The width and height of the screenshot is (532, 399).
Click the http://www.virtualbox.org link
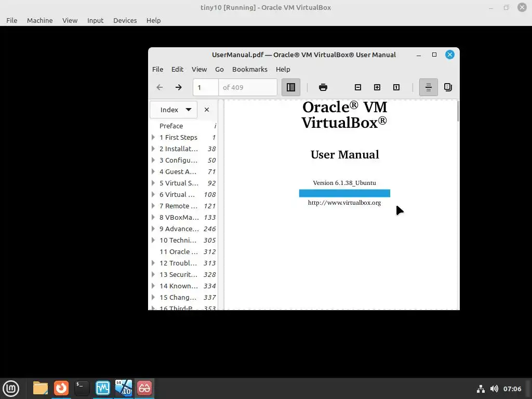click(x=344, y=203)
